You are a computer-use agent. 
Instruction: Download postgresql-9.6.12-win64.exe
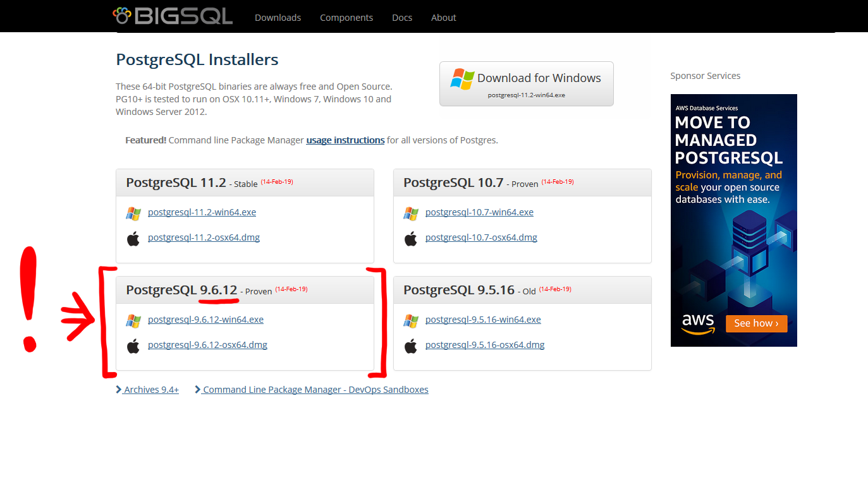click(205, 320)
